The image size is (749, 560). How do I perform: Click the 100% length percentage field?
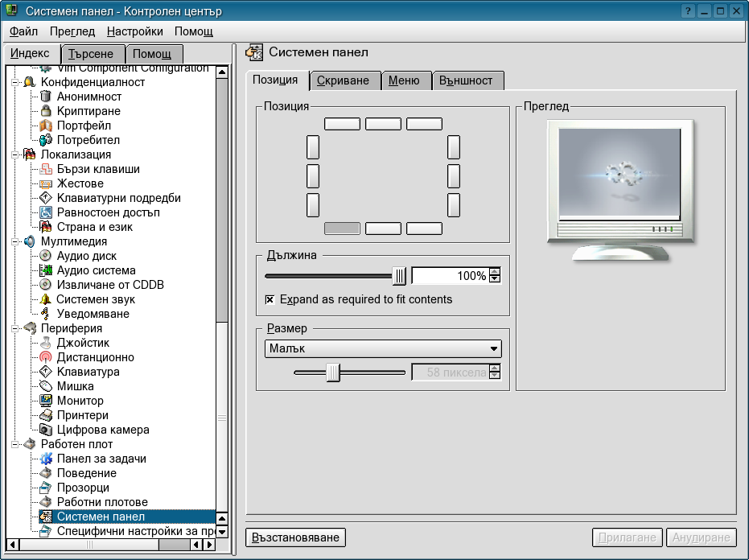pos(450,276)
